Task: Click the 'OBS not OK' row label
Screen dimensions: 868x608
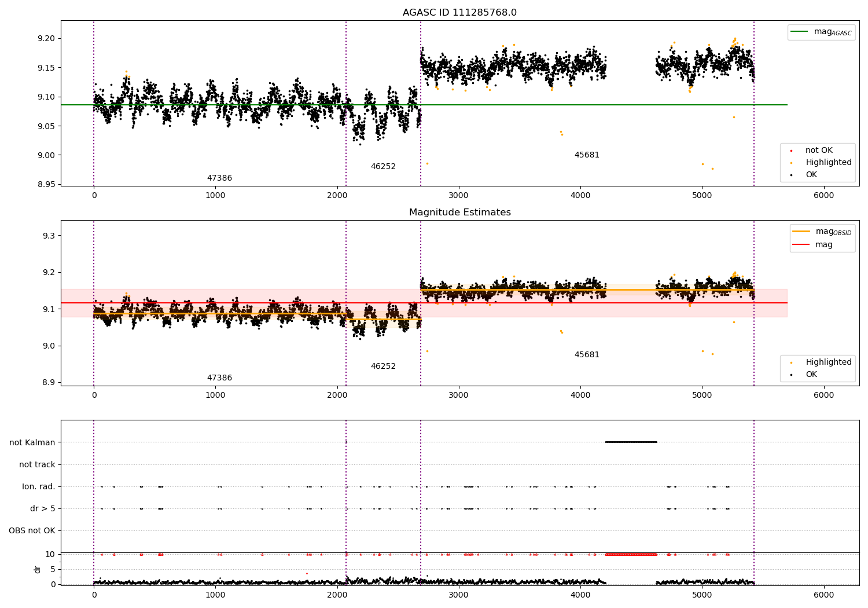Action: click(32, 531)
